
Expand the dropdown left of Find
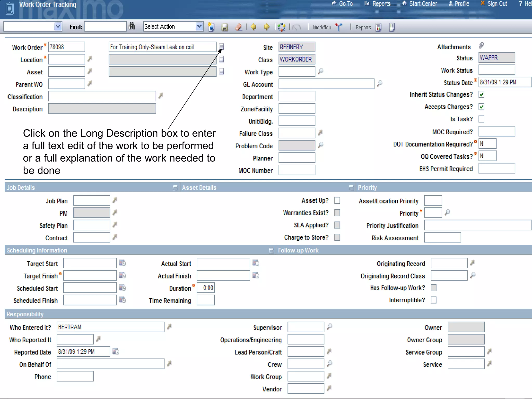click(58, 26)
